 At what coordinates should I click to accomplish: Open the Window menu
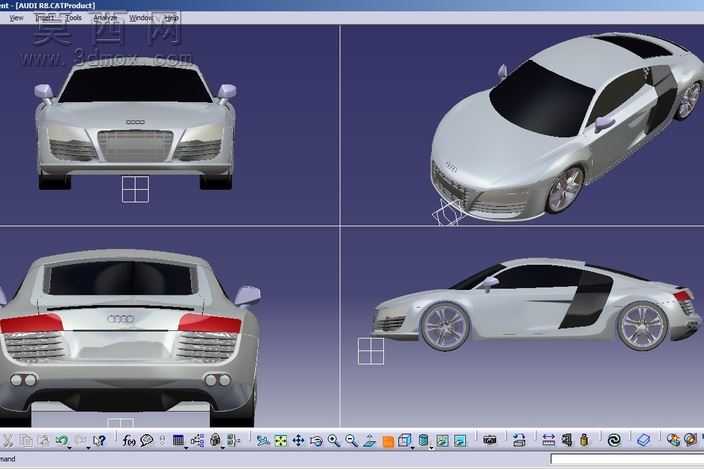[141, 18]
